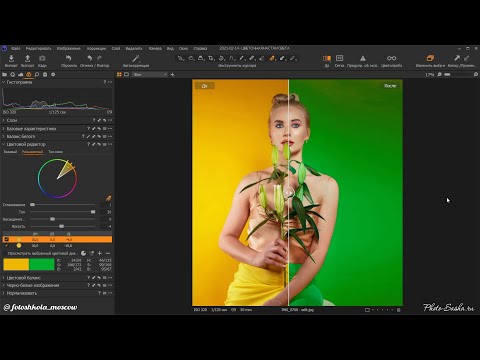The width and height of the screenshot is (480, 360).
Task: Add a color range with the plus button
Action: [99, 254]
